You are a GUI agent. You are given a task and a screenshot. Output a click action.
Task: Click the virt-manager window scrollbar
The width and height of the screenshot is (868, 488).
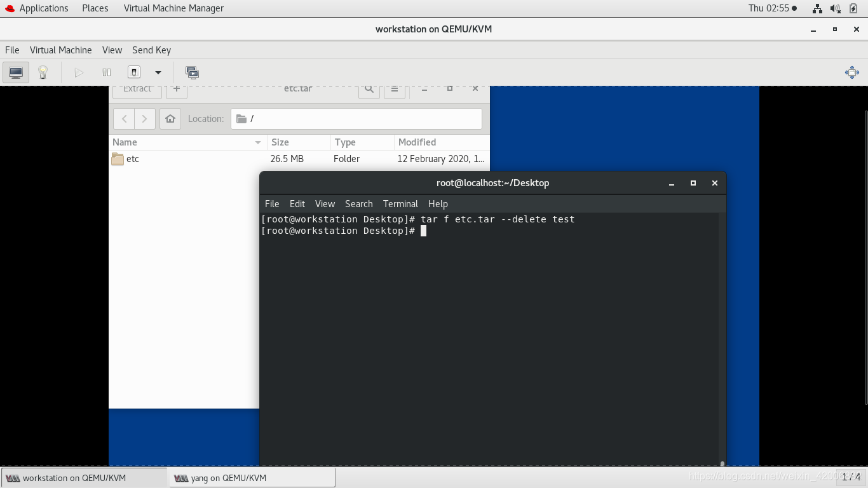[865, 257]
